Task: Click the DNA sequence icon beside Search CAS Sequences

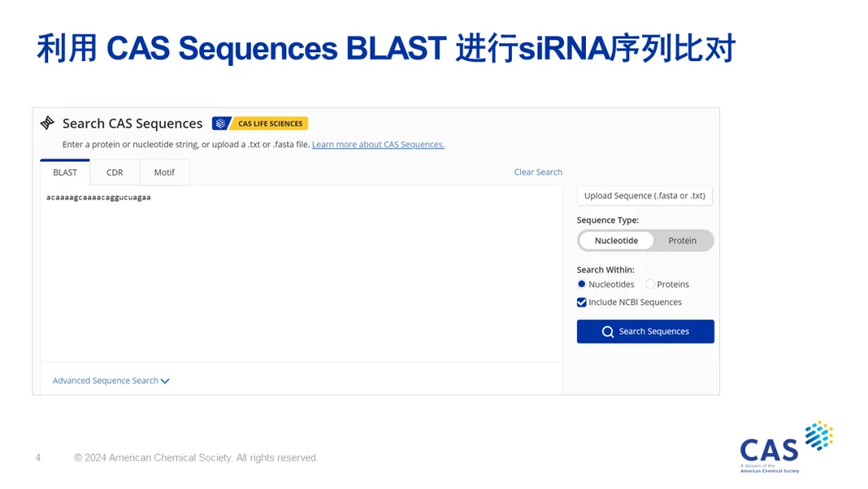Action: [48, 123]
